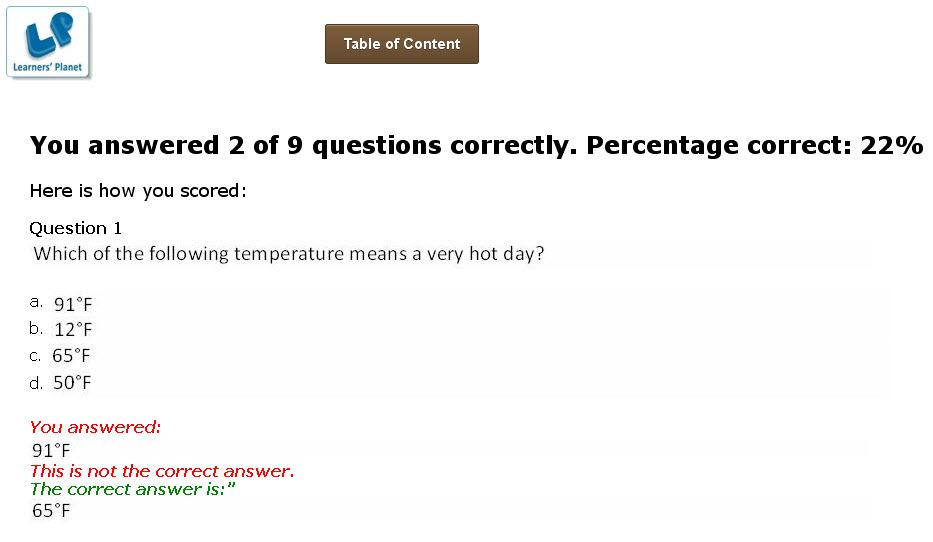Click the option letter "a."
The width and height of the screenshot is (933, 542).
coord(36,302)
